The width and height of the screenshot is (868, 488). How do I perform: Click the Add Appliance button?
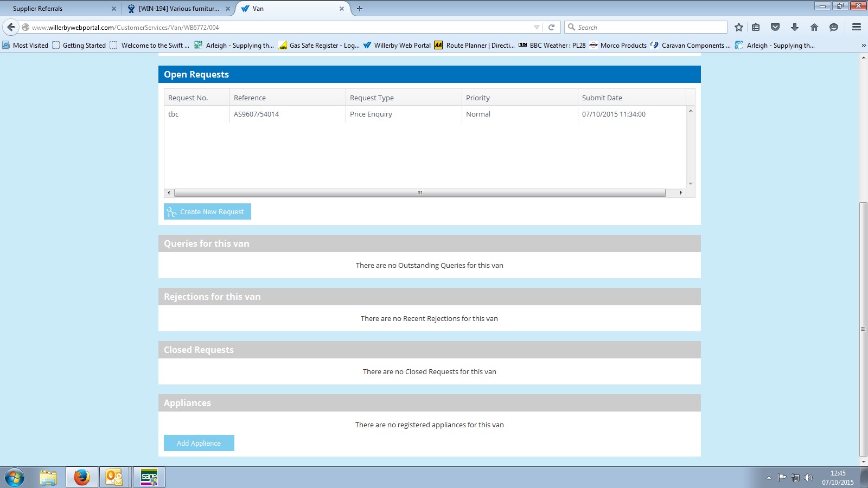[199, 443]
